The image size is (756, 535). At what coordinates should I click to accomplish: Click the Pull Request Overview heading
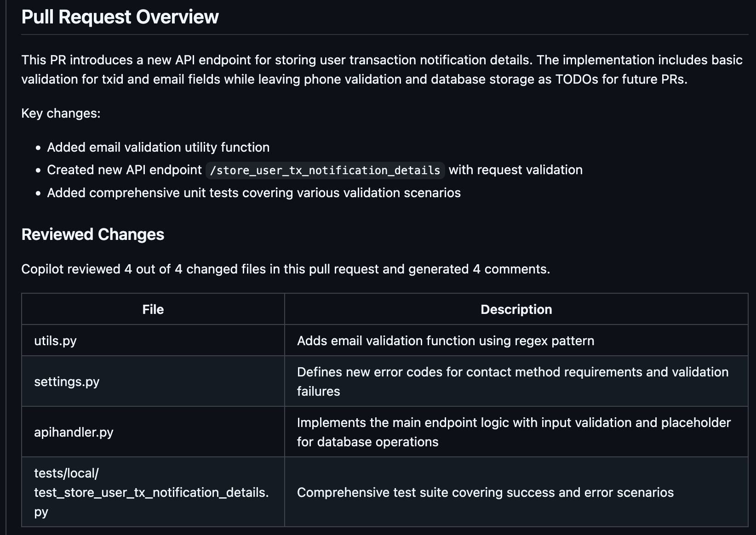(120, 17)
